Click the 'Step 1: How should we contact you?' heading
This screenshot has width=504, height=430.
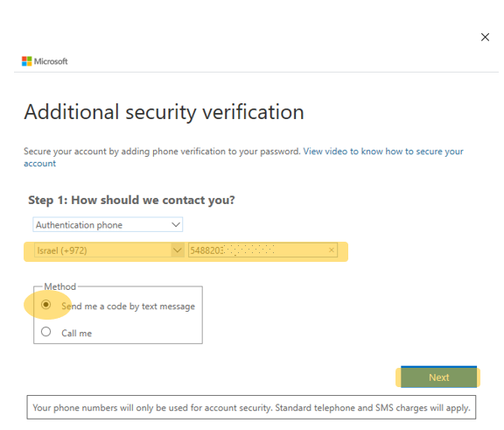coord(131,200)
